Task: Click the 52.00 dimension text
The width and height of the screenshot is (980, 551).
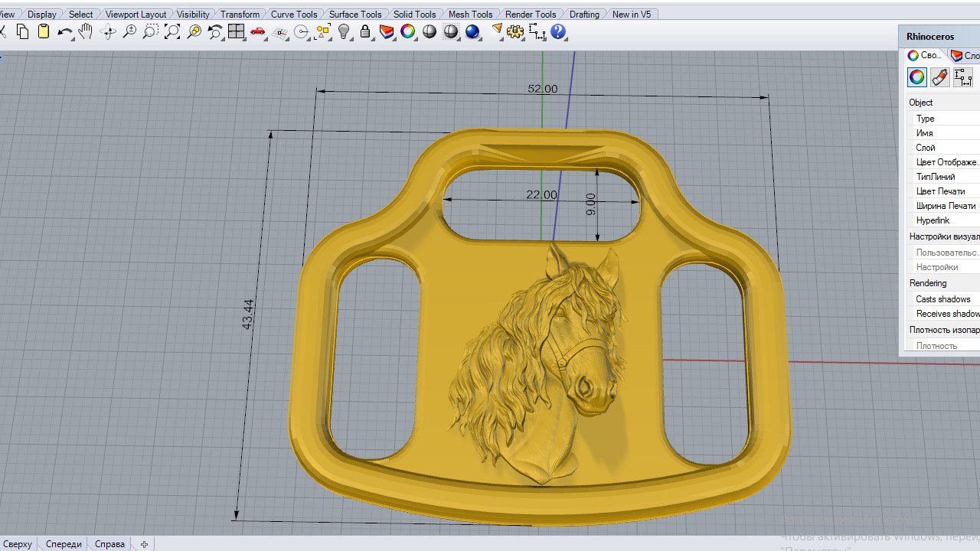Action: 542,89
